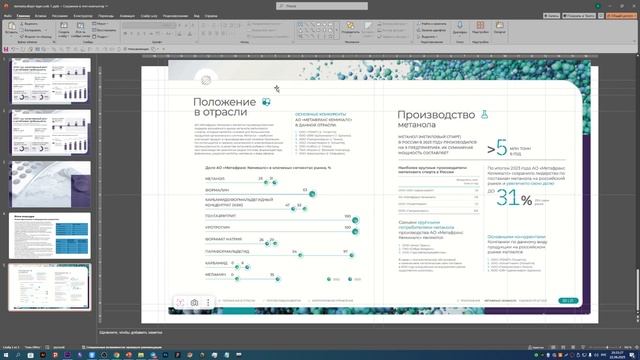Viewport: 640px width, 360px height.
Task: Click the orange Share (Общий доступ) button
Action: point(621,16)
